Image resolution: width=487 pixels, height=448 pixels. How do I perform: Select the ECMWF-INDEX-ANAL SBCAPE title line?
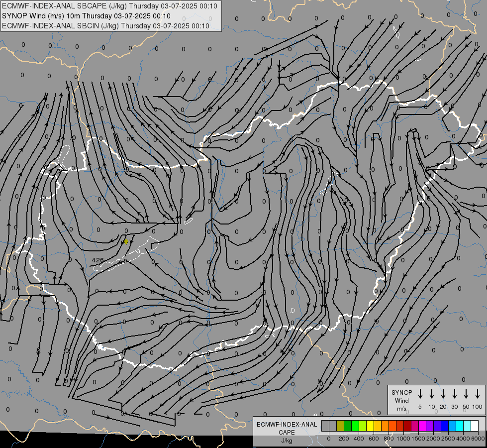pyautogui.click(x=109, y=6)
